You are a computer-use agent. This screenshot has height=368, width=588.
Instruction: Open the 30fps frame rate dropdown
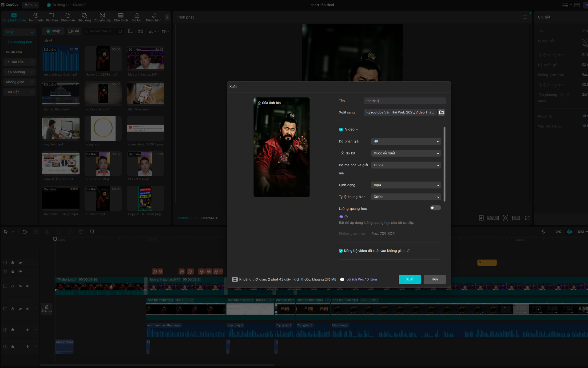coord(406,197)
